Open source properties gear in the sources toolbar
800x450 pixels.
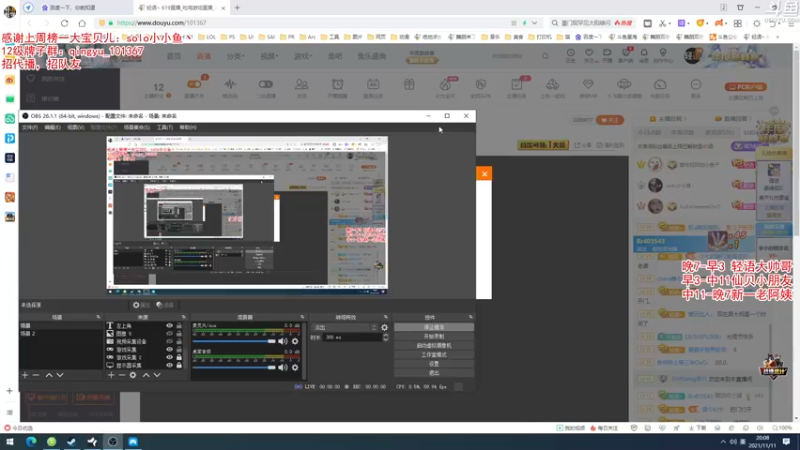(x=133, y=375)
